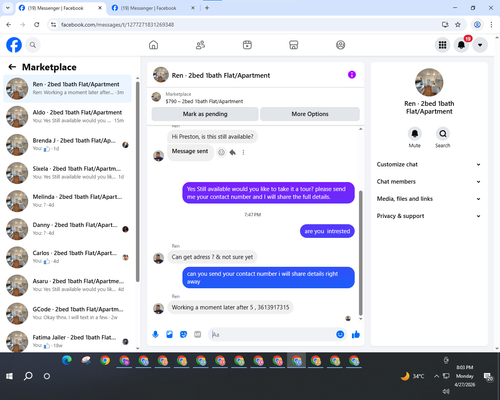The image size is (500, 400).
Task: Click the taskbar clock and date
Action: (465, 376)
